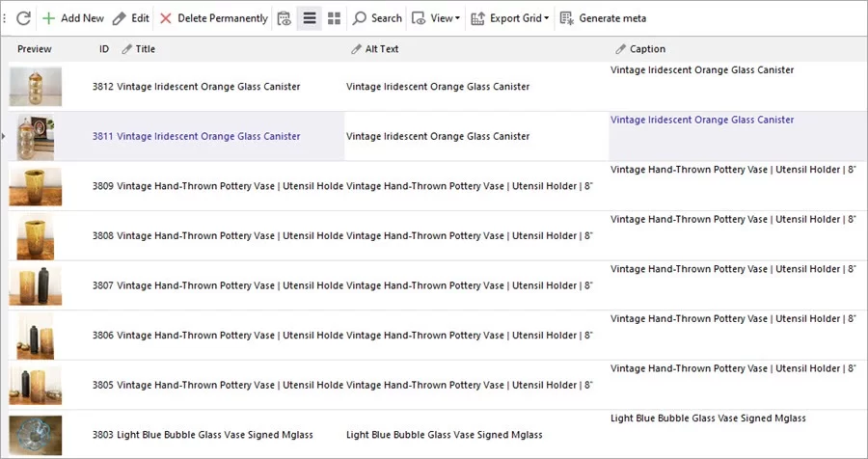Click the Light Blue Bubble Glass Vase thumbnail
Viewport: 868px width, 459px height.
pyautogui.click(x=36, y=435)
